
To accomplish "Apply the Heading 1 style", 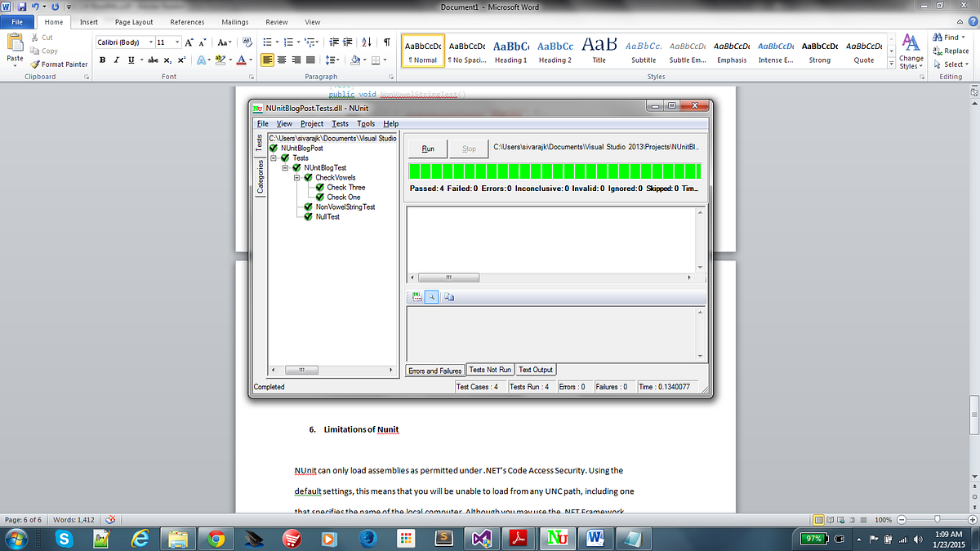I will (510, 51).
